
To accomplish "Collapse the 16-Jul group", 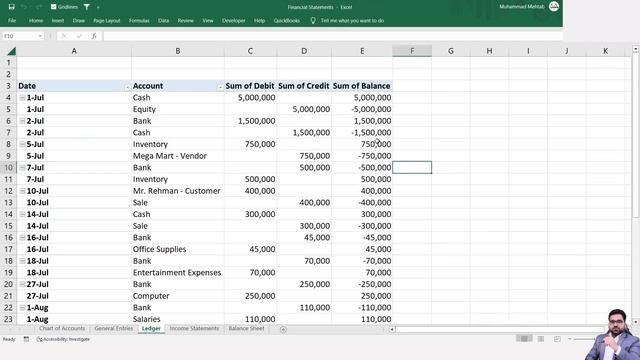I will click(x=22, y=237).
